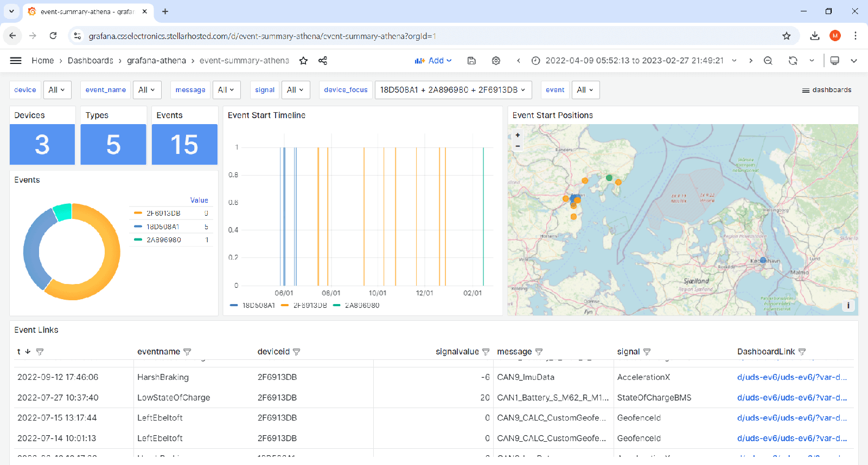
Task: Toggle 18D508A1 series in timeline legend
Action: [258, 306]
